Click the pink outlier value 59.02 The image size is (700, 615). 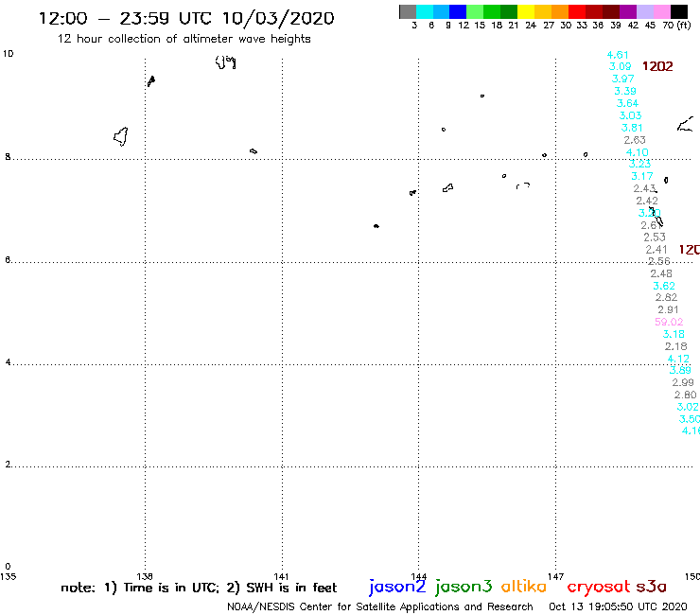(669, 322)
